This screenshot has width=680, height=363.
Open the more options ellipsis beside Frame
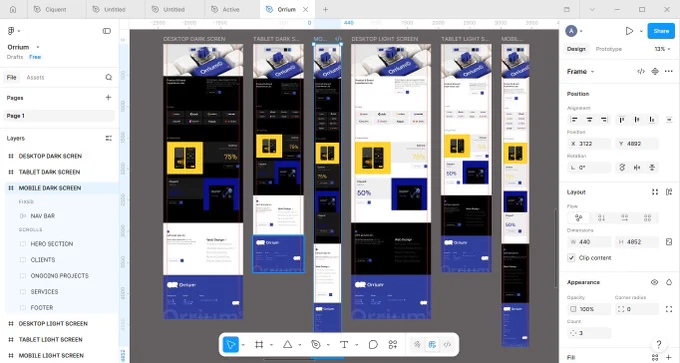(x=669, y=72)
